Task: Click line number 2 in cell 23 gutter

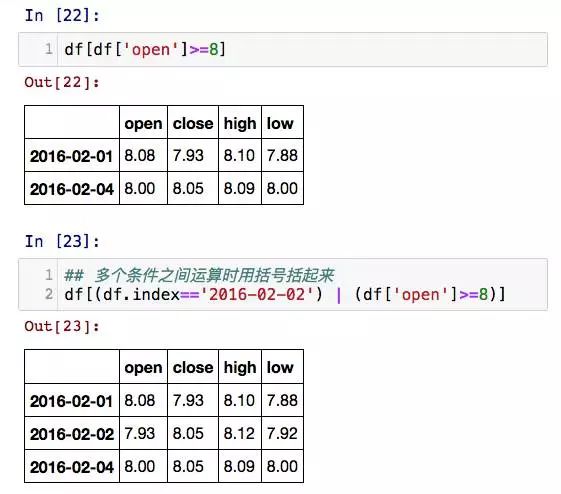Action: (49, 294)
